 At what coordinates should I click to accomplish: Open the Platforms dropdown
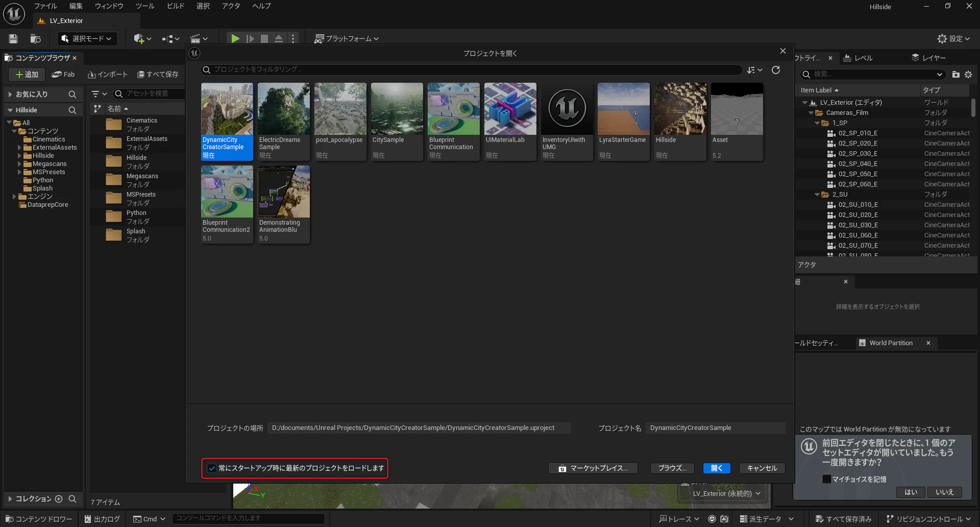[347, 39]
